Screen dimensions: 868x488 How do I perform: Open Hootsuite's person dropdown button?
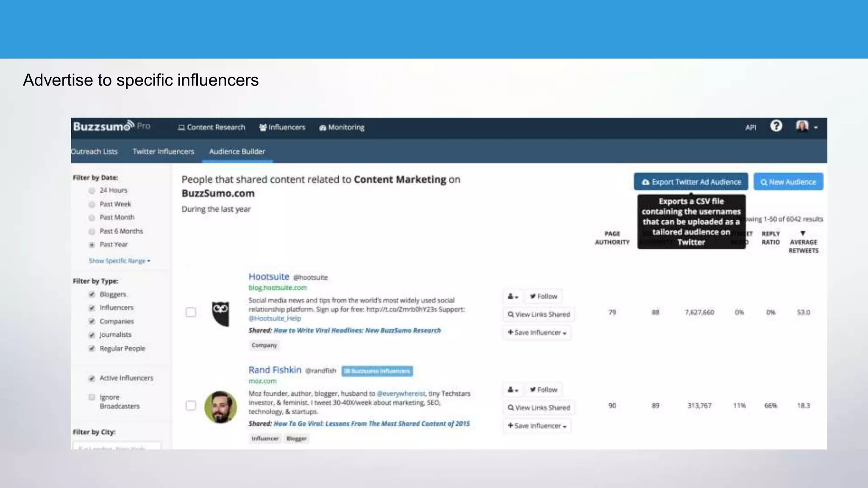pos(513,297)
